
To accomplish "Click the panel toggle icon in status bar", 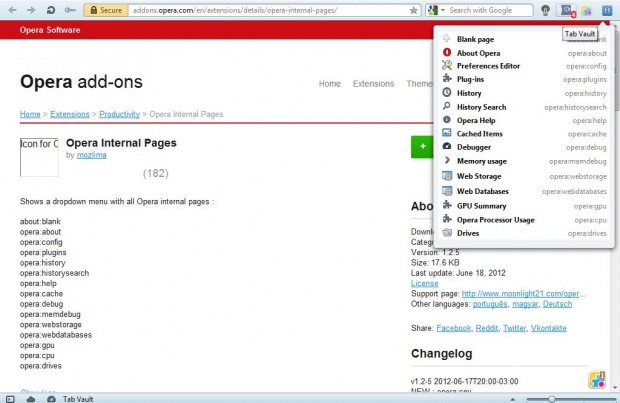I will tap(10, 399).
